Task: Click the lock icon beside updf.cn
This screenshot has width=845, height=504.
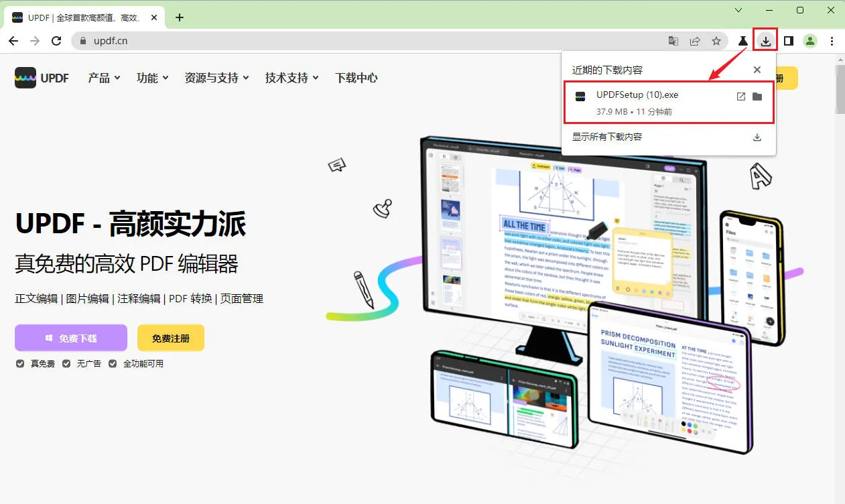Action: [83, 41]
